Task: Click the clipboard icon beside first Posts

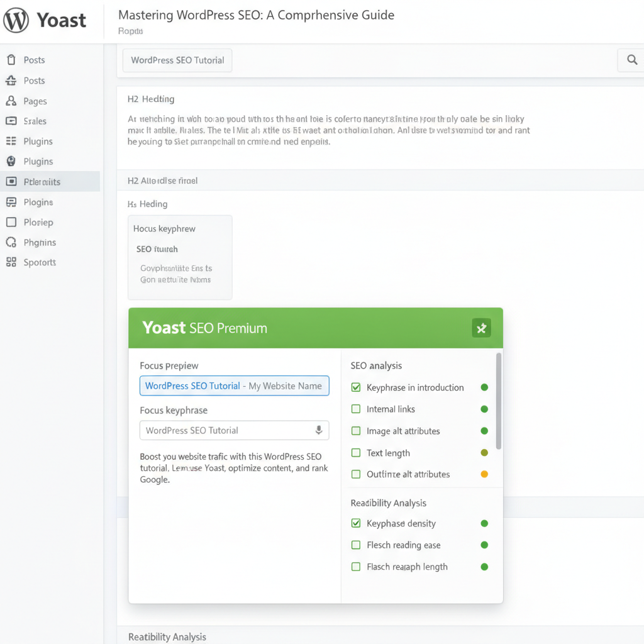Action: click(x=11, y=60)
